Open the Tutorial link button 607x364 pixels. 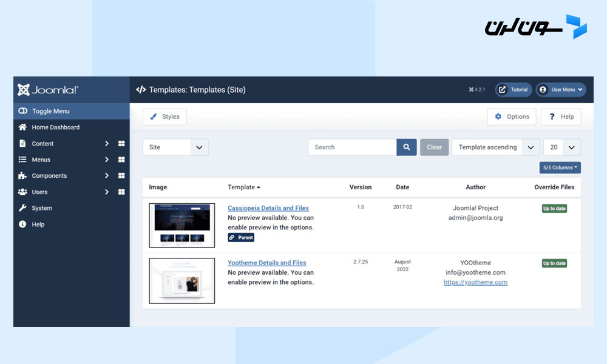[x=514, y=90]
